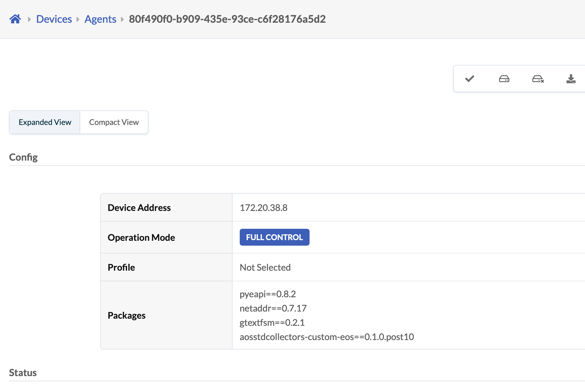Click the checkmark acknowledge icon
The width and height of the screenshot is (585, 392).
(x=469, y=79)
